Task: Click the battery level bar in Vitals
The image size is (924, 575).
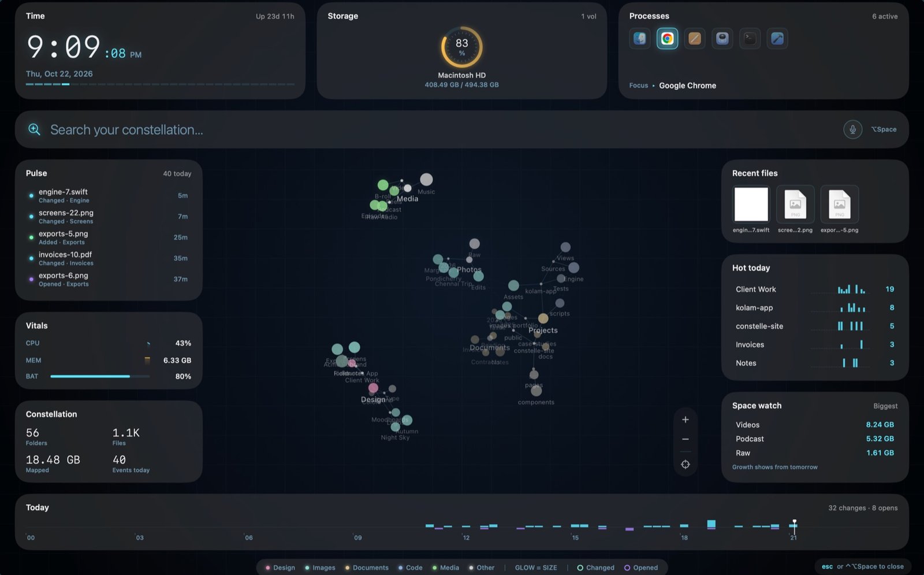Action: 100,376
